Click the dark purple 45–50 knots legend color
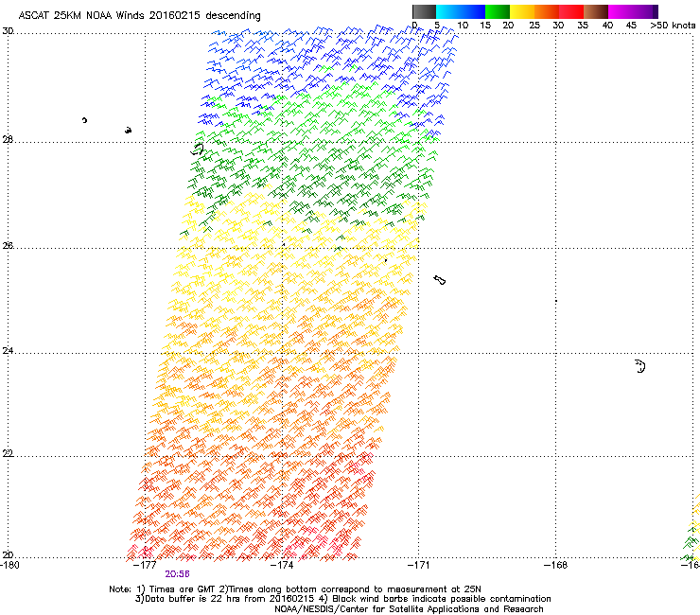The image size is (700, 615). 645,11
